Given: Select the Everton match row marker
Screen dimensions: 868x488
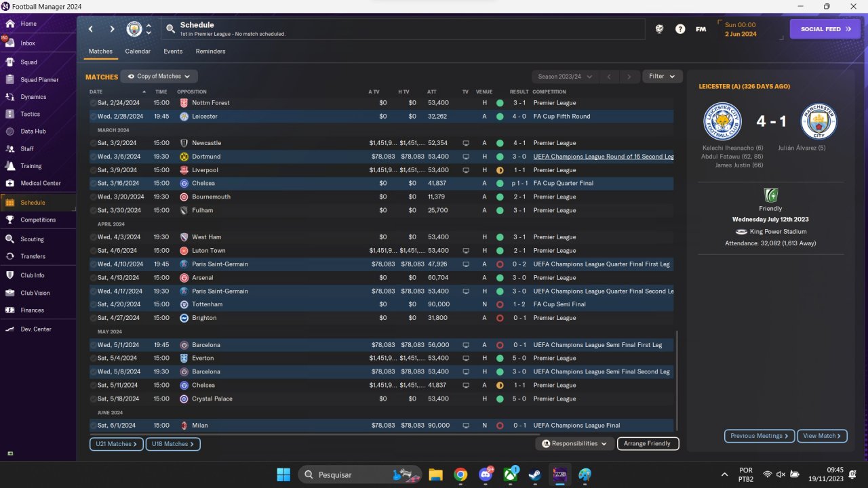Looking at the screenshot, I should pyautogui.click(x=93, y=358).
